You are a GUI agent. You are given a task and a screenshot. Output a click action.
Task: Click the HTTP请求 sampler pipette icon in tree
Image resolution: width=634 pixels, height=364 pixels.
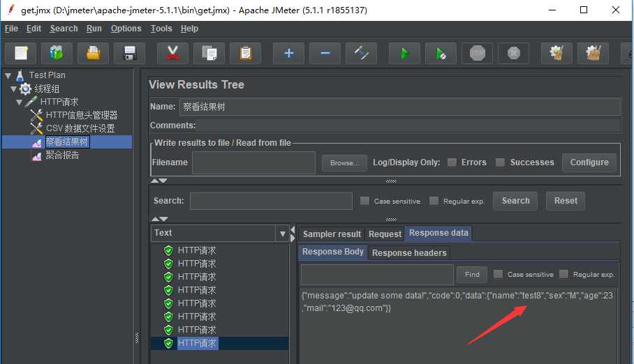pos(31,102)
